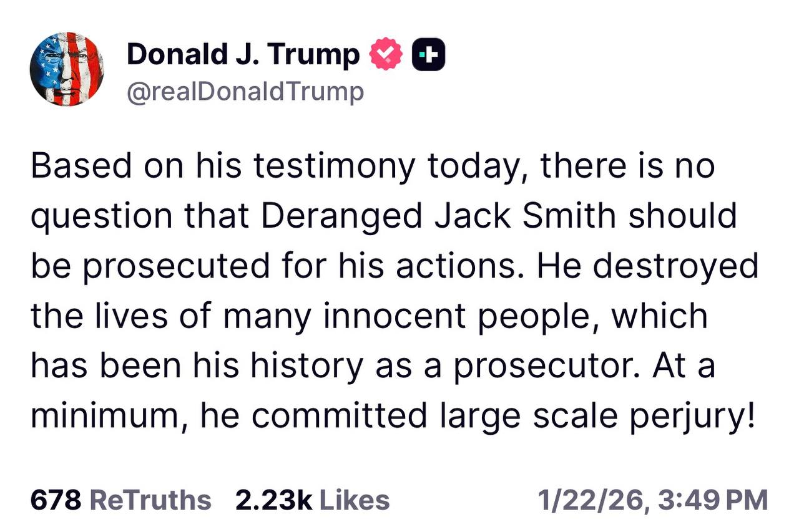View the 2.23k Likes list
Screen dimensions: 799x532
click(312, 500)
